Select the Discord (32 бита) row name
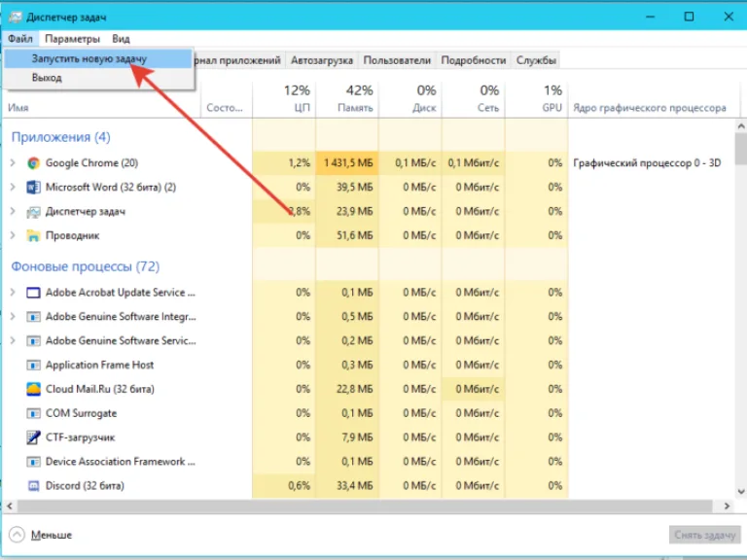 85,486
